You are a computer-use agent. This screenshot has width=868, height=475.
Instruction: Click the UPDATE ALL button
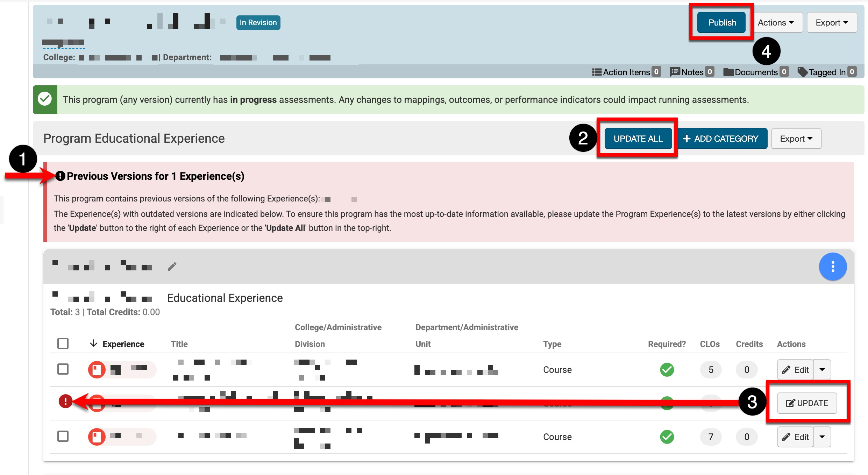638,139
